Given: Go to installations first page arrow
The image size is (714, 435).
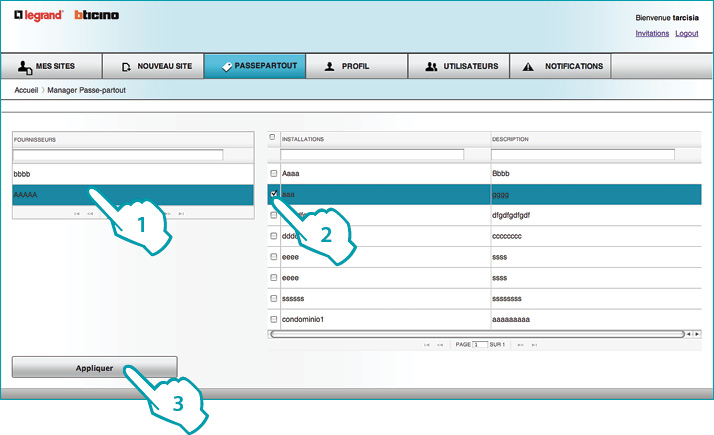Looking at the screenshot, I should (427, 344).
